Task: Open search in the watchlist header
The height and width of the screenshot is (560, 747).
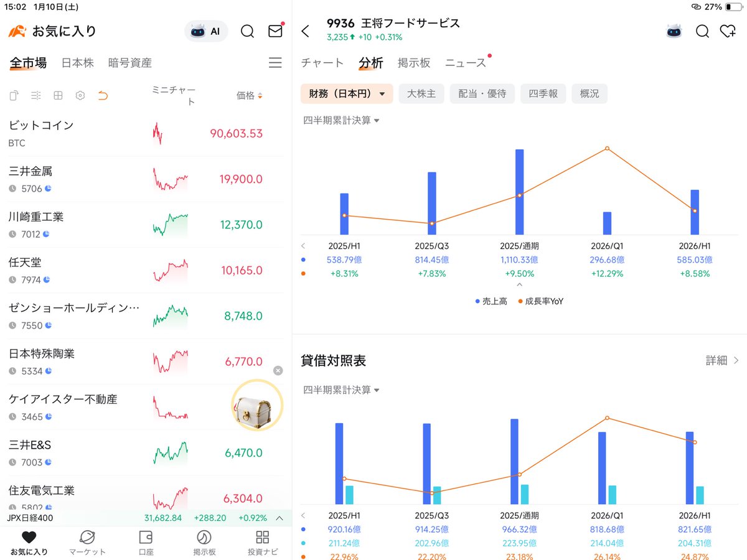Action: pyautogui.click(x=247, y=31)
